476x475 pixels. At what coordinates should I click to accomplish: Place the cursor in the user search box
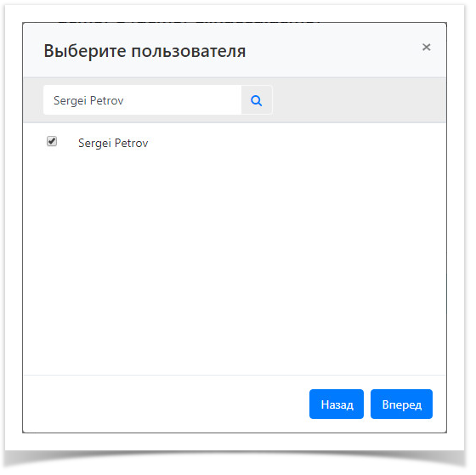[x=144, y=101]
